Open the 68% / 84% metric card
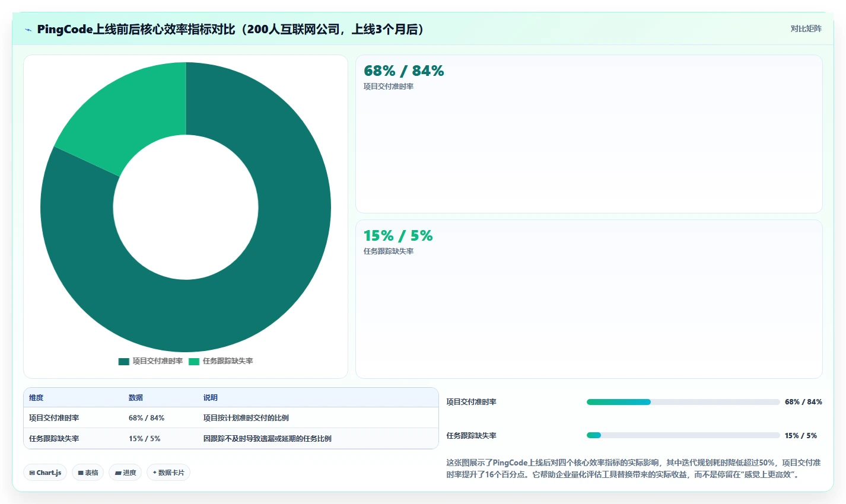This screenshot has height=504, width=846. 589,134
